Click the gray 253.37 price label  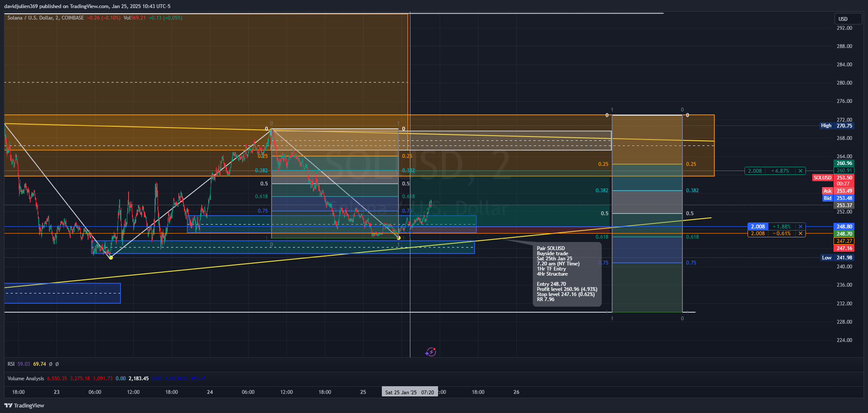(844, 205)
